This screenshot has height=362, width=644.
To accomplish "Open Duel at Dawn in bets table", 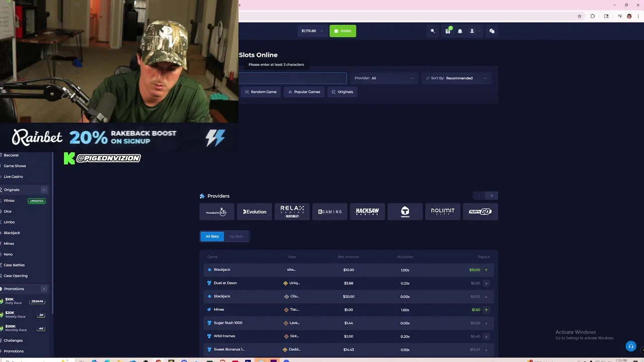I will [x=225, y=283].
